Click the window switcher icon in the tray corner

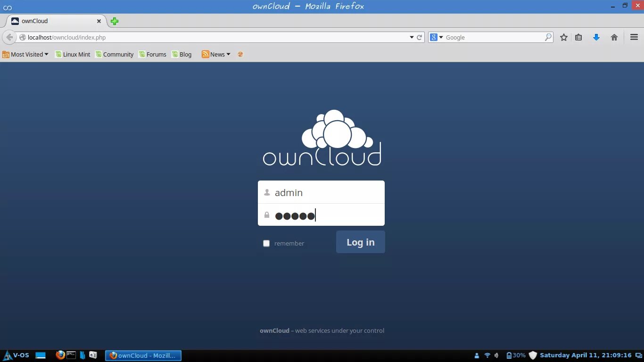tap(638, 355)
